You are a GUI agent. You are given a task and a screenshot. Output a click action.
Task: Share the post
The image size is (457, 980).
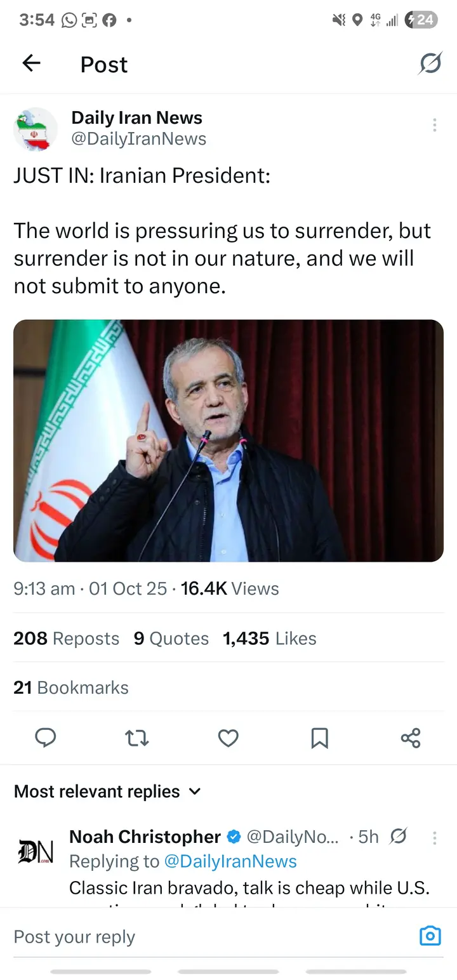click(x=411, y=738)
